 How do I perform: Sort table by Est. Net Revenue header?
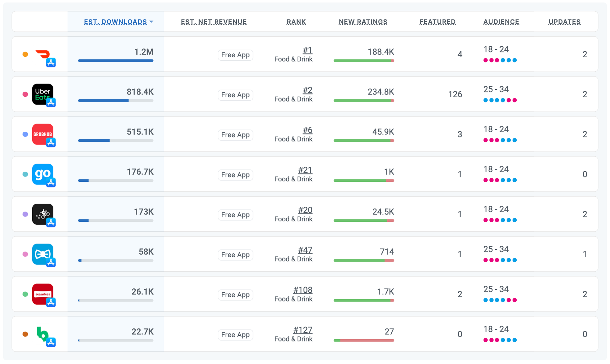pyautogui.click(x=213, y=22)
